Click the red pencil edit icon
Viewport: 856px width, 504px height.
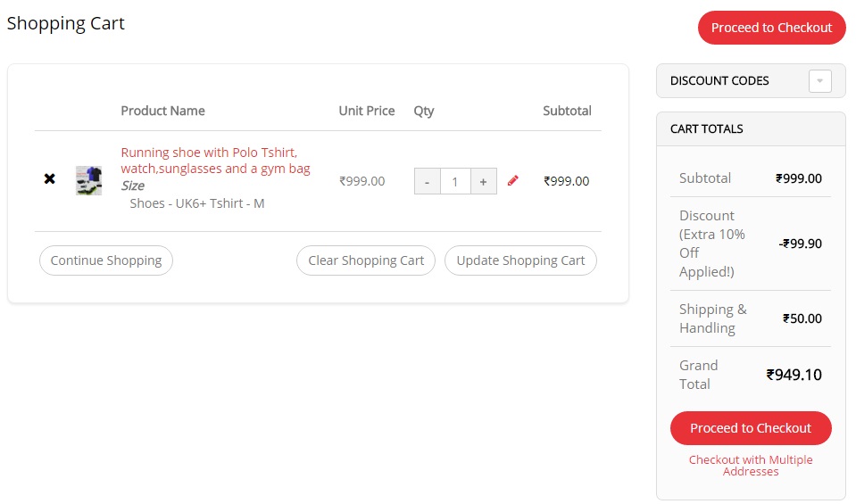pyautogui.click(x=512, y=180)
